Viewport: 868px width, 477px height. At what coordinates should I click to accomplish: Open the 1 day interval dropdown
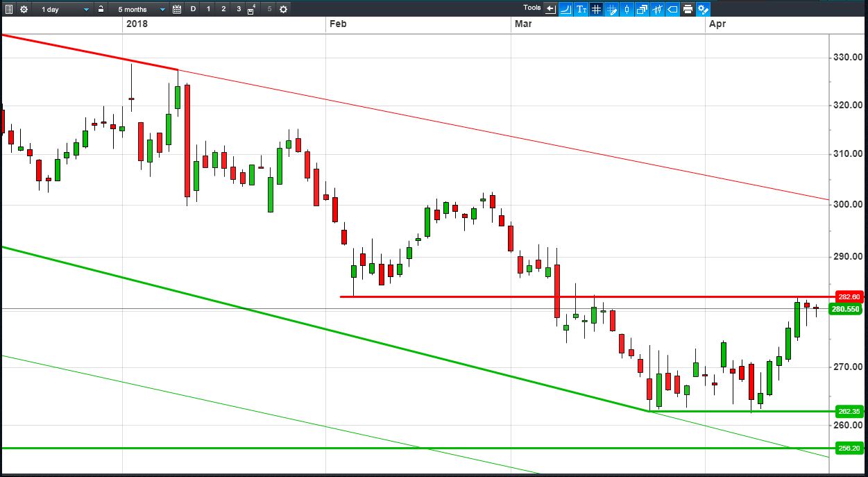pyautogui.click(x=65, y=9)
